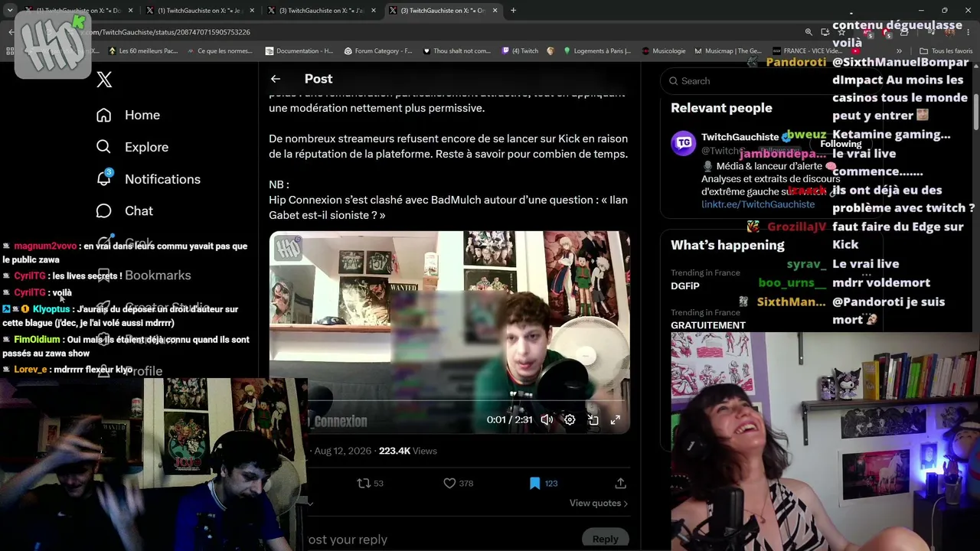Switch to the first TwitchGauchiste browser tab

click(79, 11)
